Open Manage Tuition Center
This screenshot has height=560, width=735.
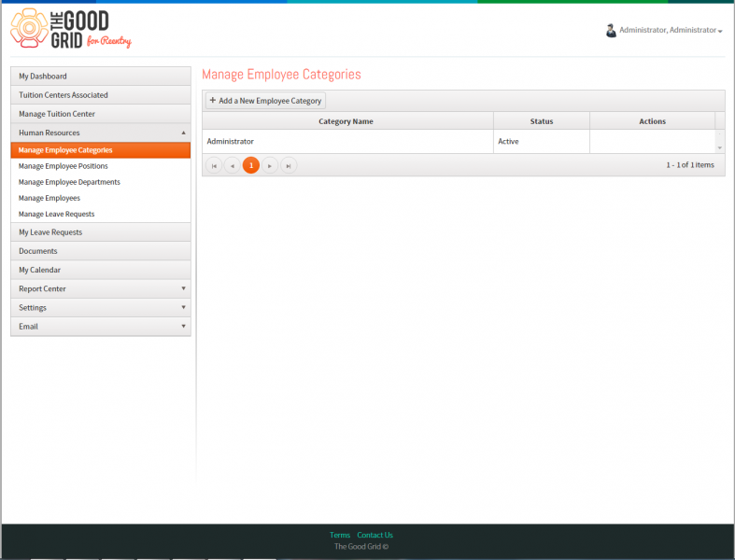(x=100, y=114)
